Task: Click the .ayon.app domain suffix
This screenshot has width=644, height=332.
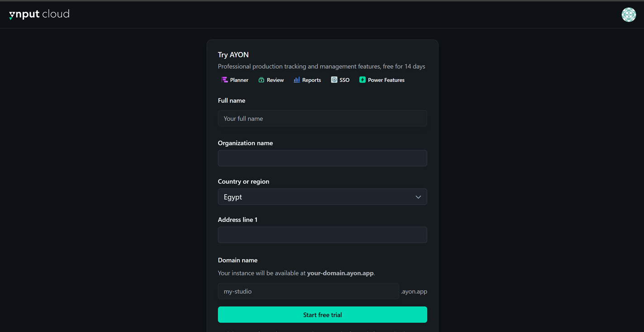Action: click(x=414, y=291)
